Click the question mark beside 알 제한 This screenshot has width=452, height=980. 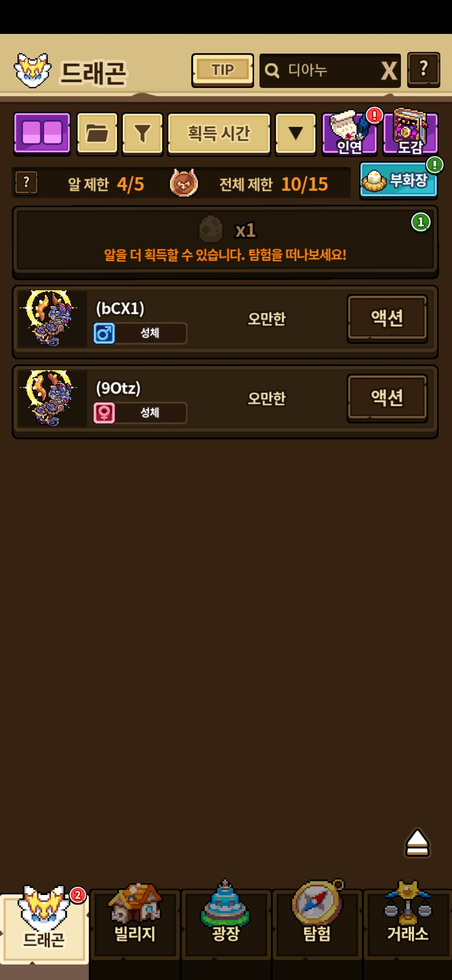point(26,183)
